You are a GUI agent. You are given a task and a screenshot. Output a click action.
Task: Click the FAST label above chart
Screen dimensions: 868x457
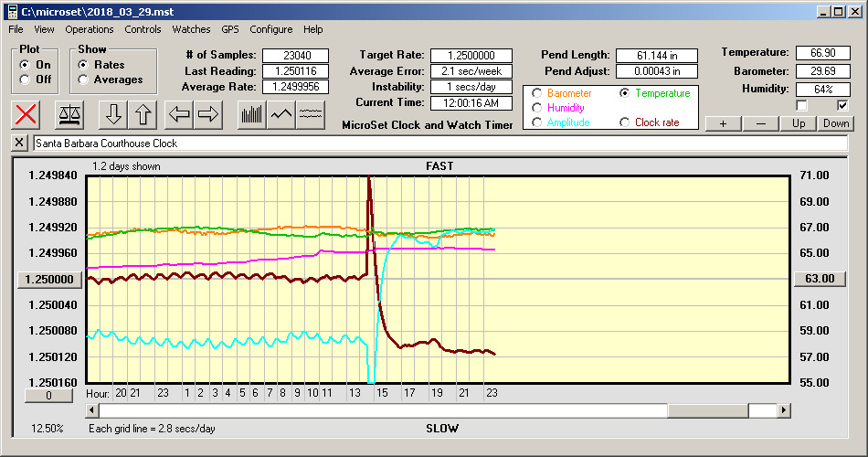pos(439,166)
